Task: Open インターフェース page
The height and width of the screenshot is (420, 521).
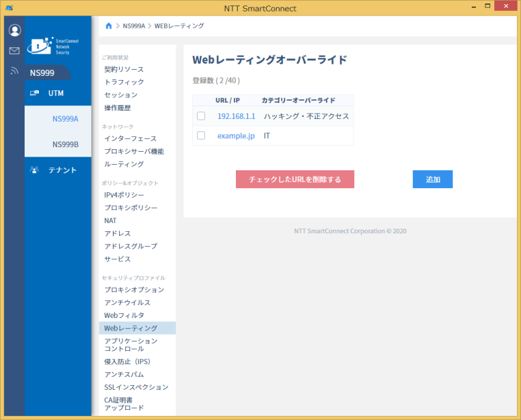Action: (130, 138)
